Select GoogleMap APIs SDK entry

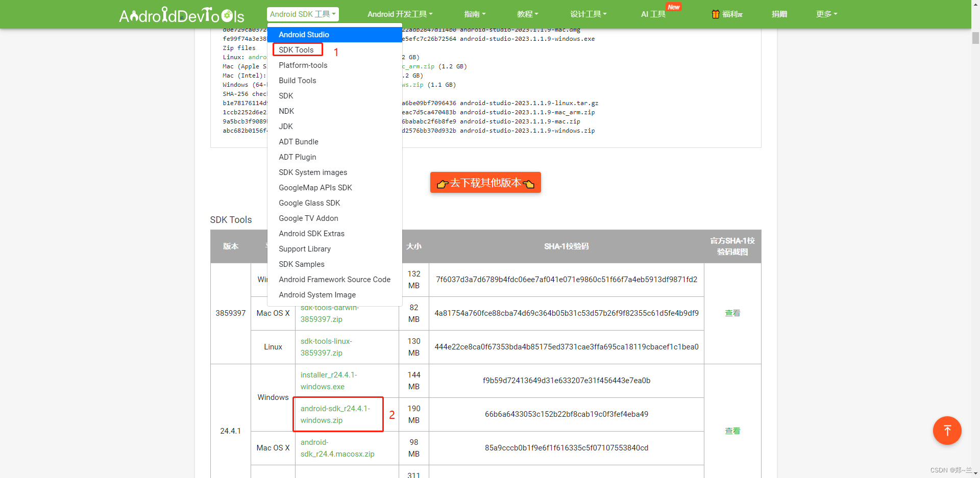[335, 188]
